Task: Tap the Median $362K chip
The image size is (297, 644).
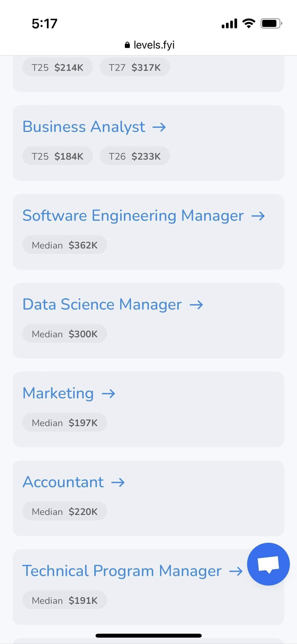Action: [65, 245]
